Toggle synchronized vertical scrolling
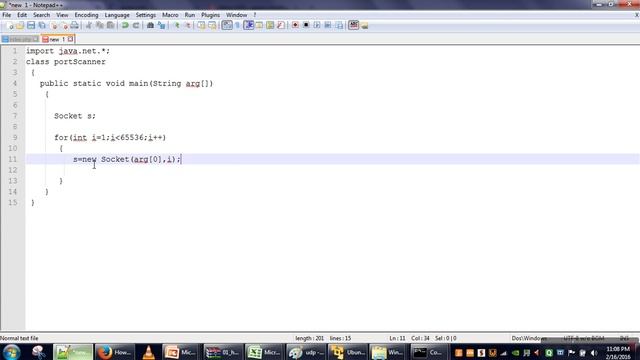This screenshot has height=360, width=640. coord(201,25)
